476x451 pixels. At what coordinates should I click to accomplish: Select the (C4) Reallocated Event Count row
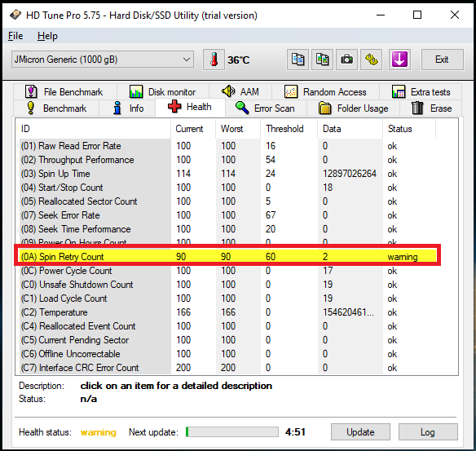click(227, 326)
